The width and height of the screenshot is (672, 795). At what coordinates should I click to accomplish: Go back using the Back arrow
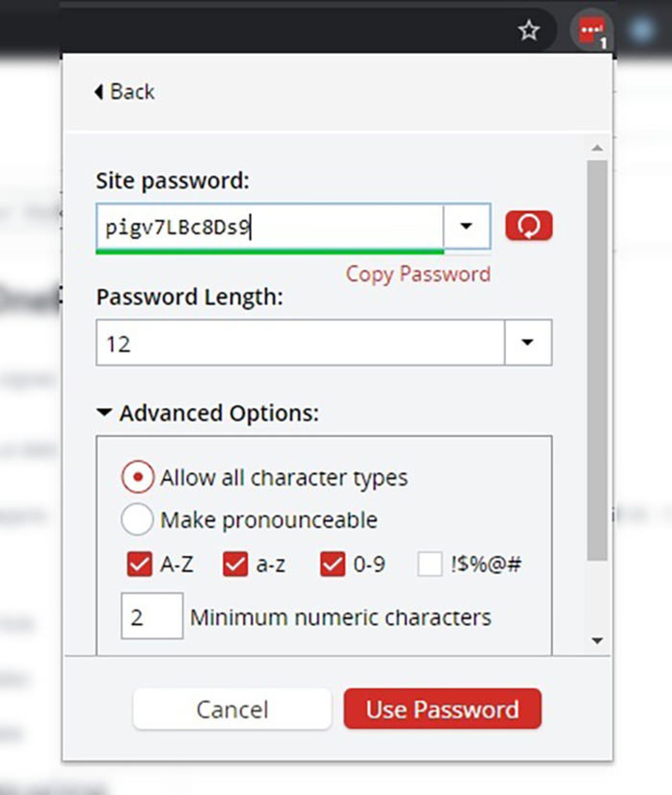pyautogui.click(x=125, y=92)
